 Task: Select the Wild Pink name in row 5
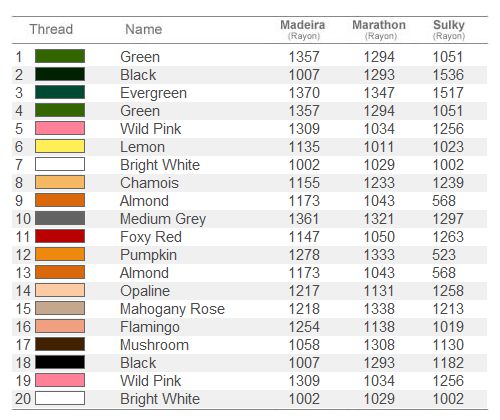151,129
